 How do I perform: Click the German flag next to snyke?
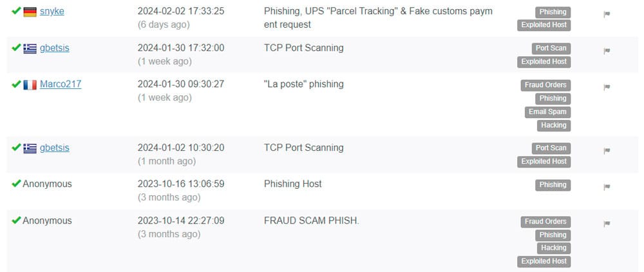pyautogui.click(x=30, y=12)
